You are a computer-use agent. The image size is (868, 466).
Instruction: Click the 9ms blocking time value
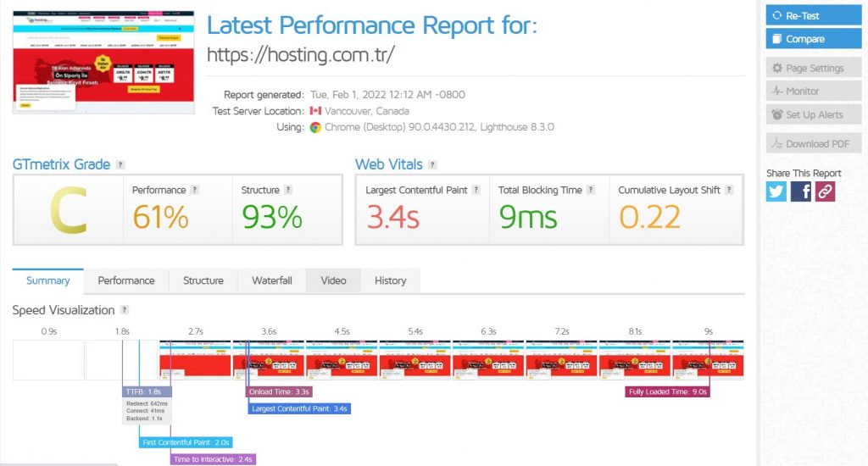527,217
